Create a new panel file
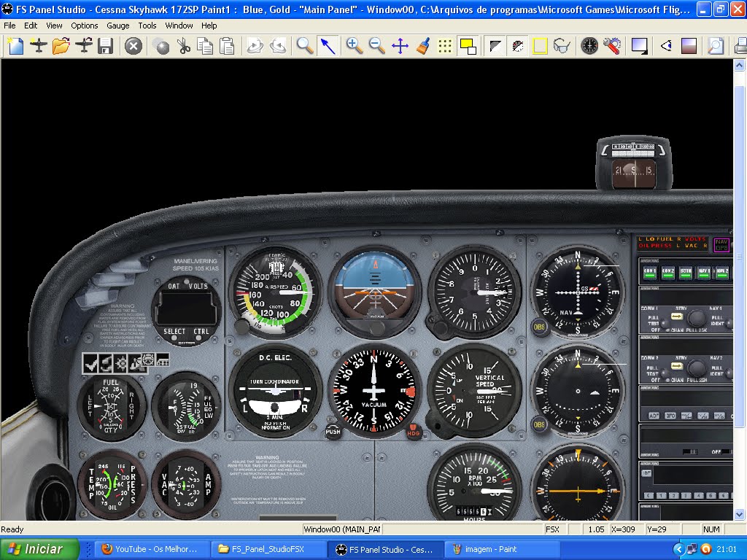Viewport: 747px width, 560px height. tap(15, 45)
